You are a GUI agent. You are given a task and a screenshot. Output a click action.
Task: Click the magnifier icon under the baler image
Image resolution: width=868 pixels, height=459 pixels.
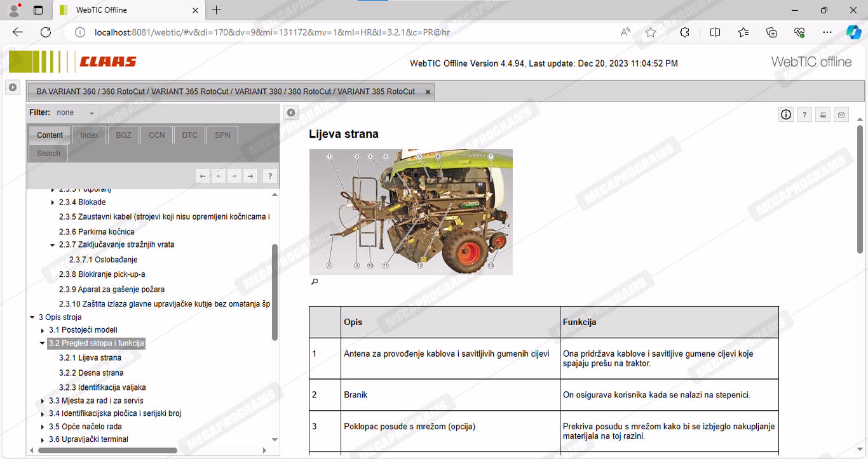pos(314,282)
